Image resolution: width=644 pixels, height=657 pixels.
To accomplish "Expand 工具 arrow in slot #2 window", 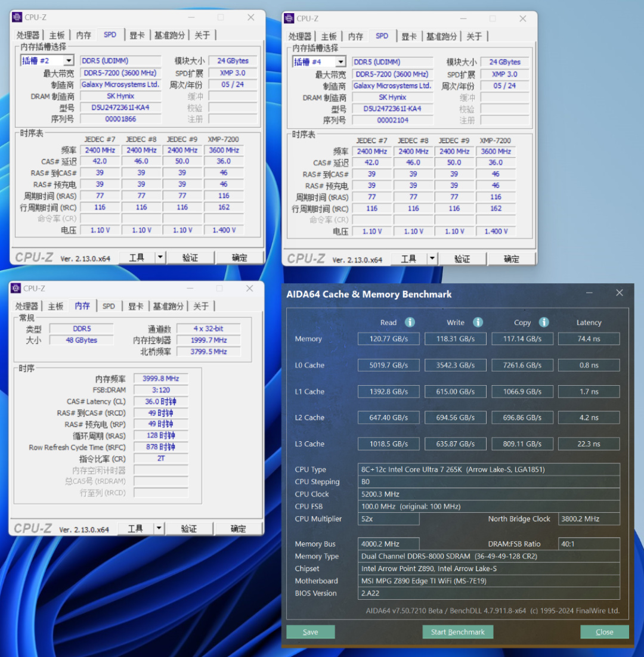I will (160, 258).
